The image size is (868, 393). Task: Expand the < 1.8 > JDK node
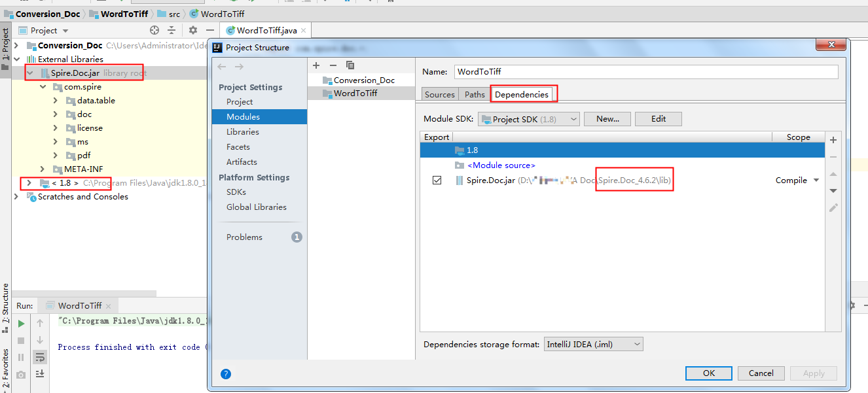point(29,183)
